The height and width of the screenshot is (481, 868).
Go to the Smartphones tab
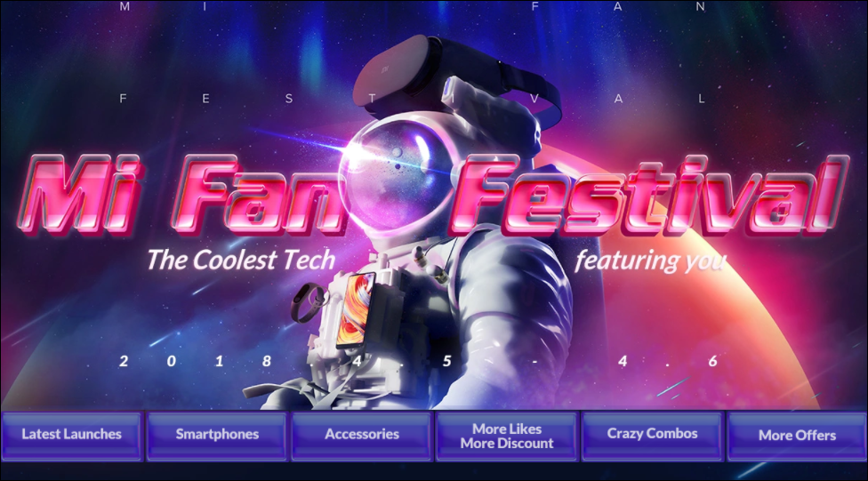tap(217, 435)
